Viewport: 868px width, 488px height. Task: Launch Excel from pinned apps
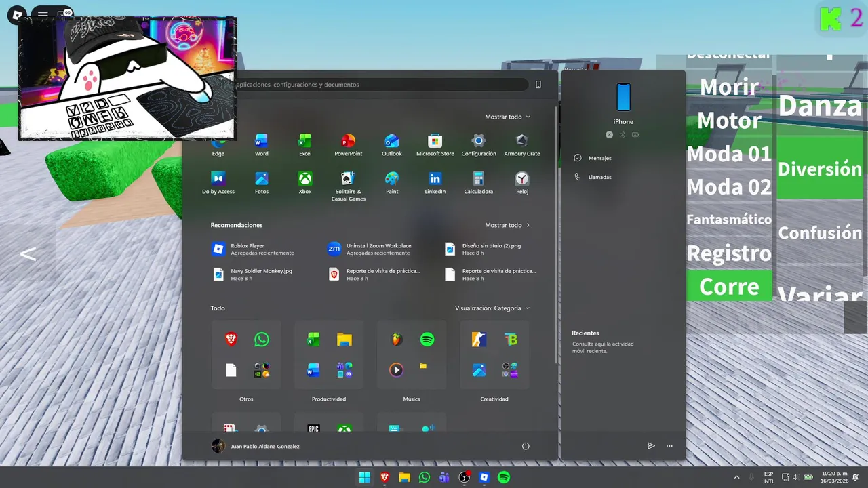coord(305,145)
